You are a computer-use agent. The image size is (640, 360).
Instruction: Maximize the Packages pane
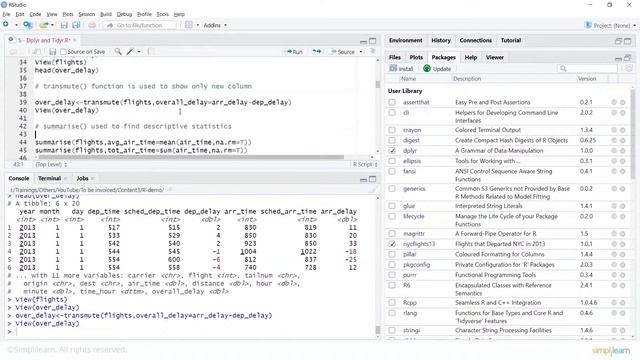pyautogui.click(x=627, y=58)
